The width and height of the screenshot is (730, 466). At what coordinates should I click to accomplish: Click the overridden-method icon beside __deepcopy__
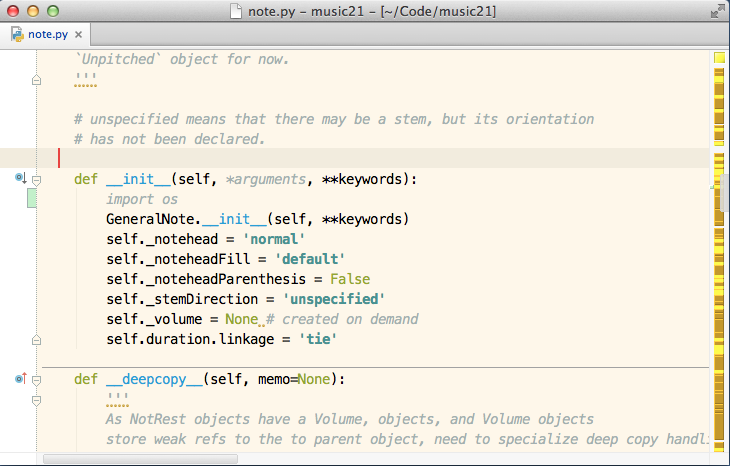coord(21,378)
